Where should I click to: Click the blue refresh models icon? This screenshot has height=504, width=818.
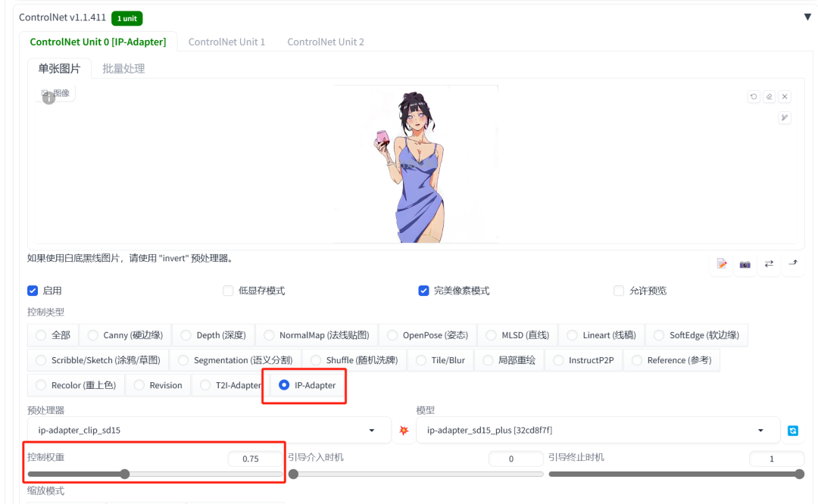point(793,431)
